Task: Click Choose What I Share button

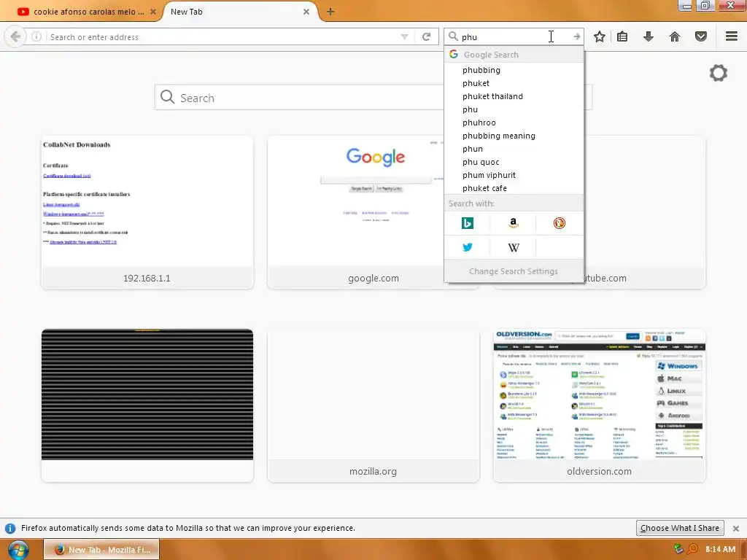Action: 680,528
